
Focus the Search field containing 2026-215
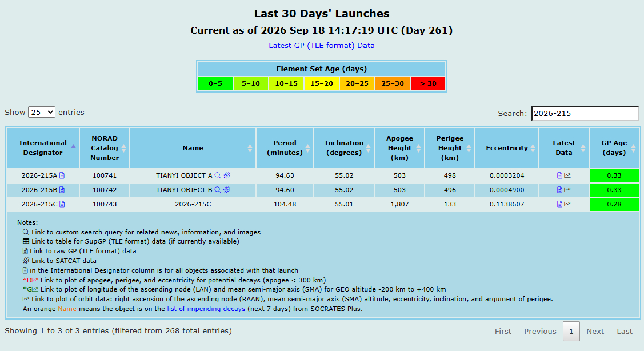click(x=585, y=113)
